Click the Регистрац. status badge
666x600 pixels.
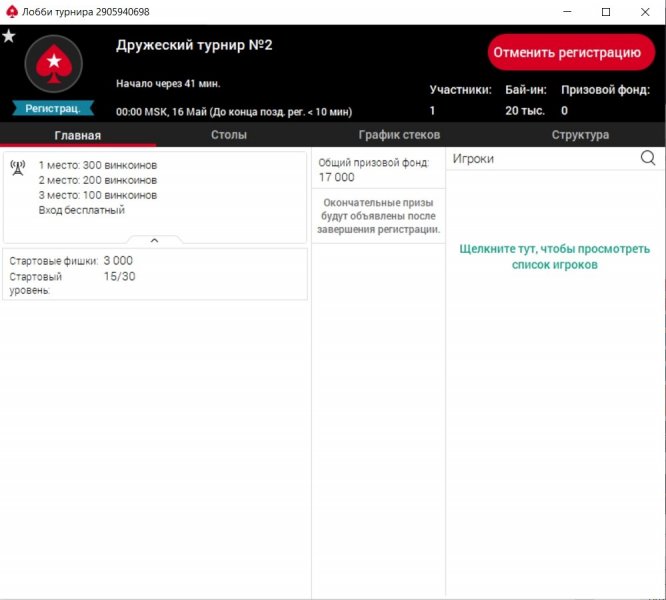[53, 108]
